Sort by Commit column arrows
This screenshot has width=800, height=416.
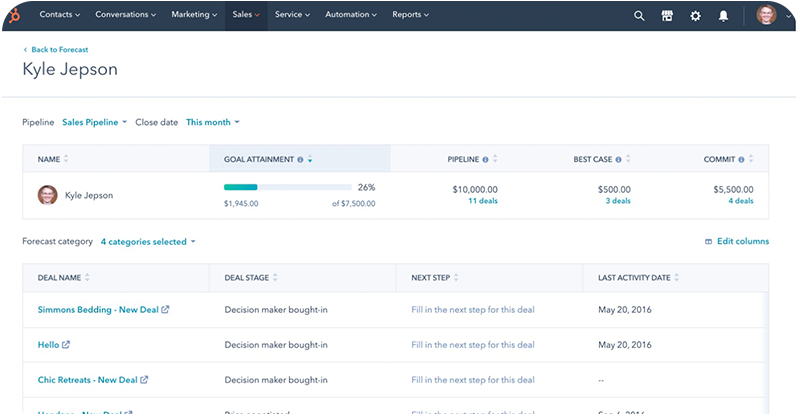(x=751, y=159)
